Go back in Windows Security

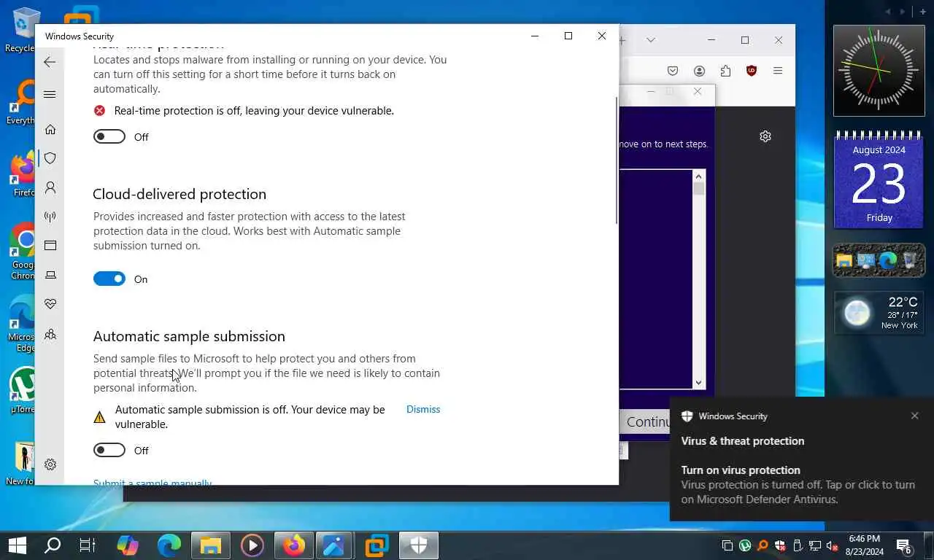pyautogui.click(x=50, y=62)
